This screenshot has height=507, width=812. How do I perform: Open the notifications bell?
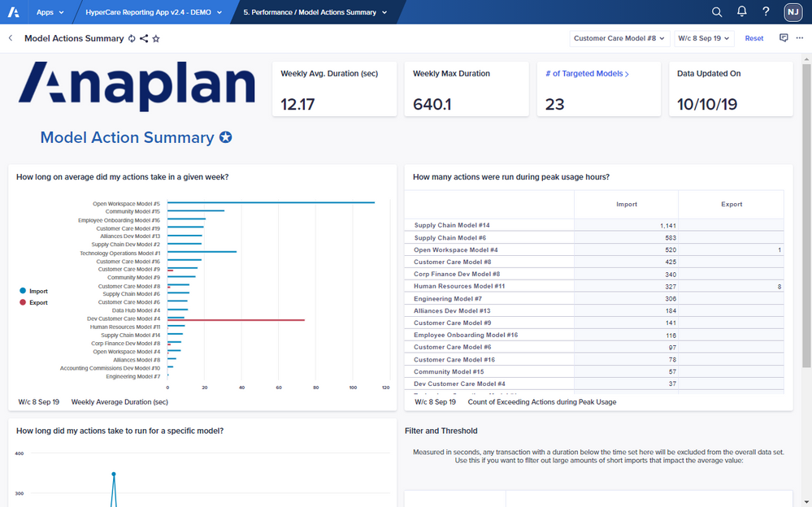point(741,12)
